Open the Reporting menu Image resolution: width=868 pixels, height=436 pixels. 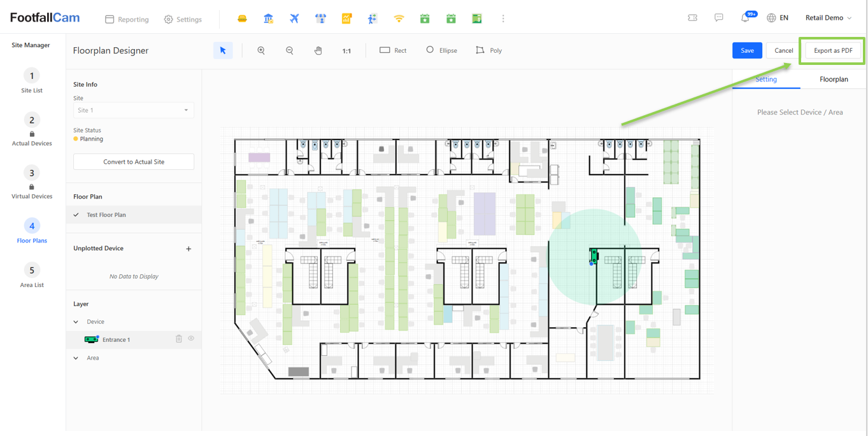tap(127, 19)
